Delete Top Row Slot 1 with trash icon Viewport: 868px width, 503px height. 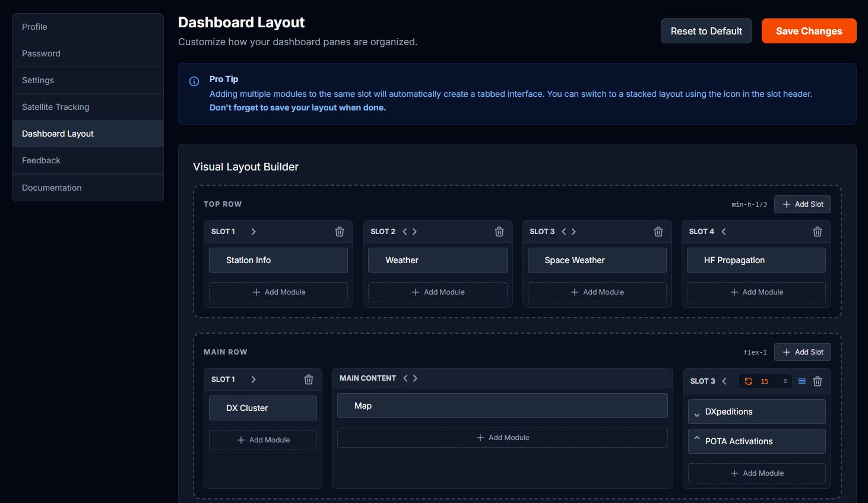tap(340, 232)
